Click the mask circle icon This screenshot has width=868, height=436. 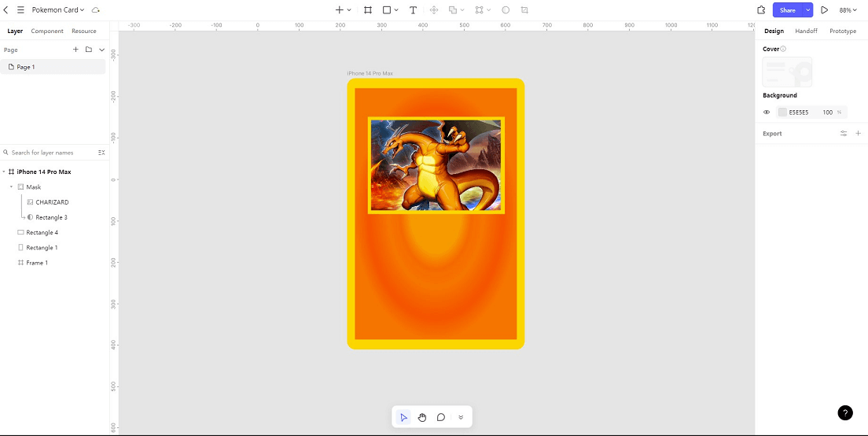506,10
